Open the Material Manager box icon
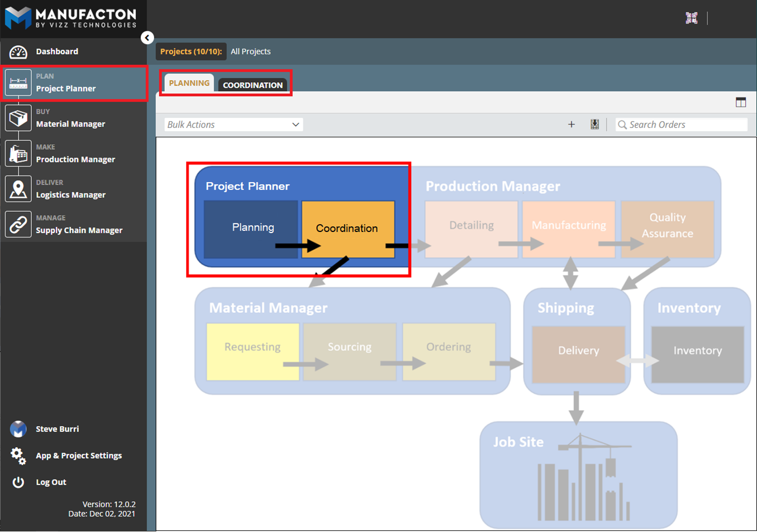This screenshot has width=757, height=532. pyautogui.click(x=18, y=118)
